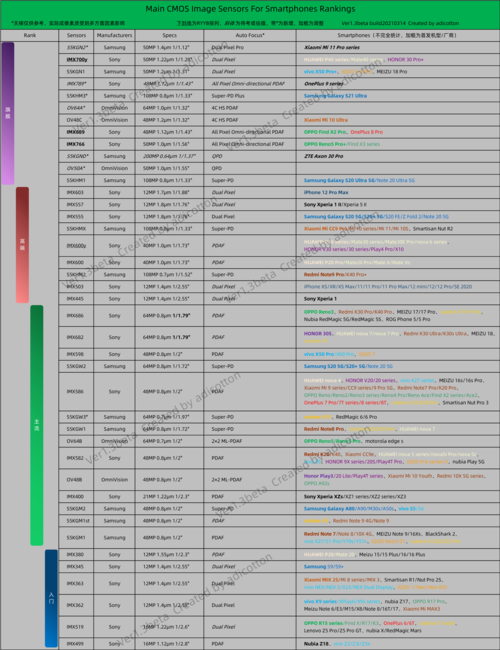The image size is (500, 650).
Task: Click the 'IMX700y' sensor cell
Action: point(77,59)
